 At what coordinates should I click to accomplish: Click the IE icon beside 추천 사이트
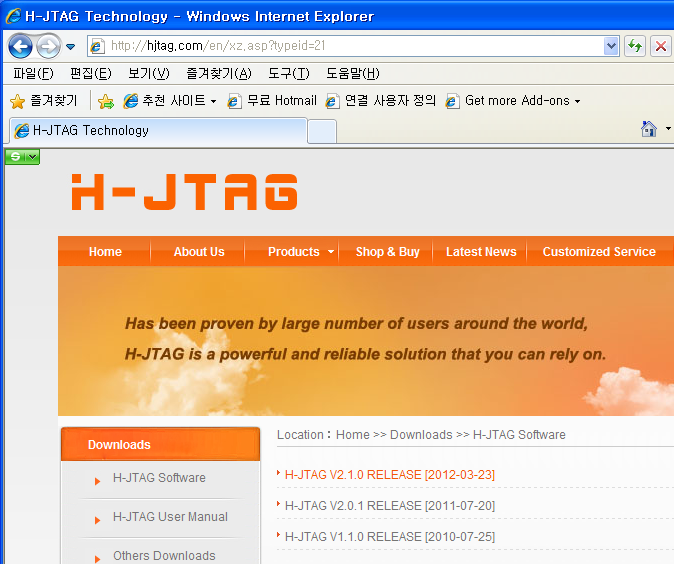[131, 101]
